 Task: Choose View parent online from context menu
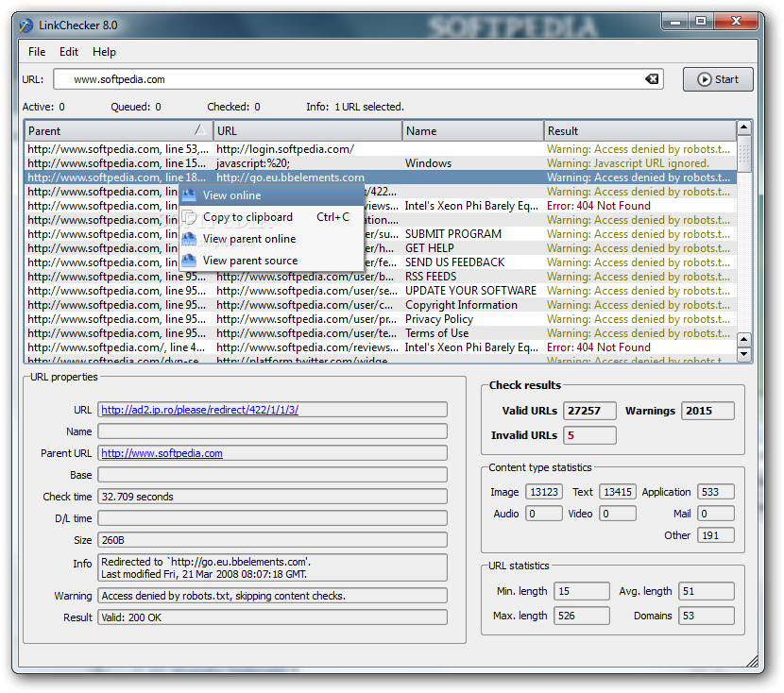coord(271,239)
